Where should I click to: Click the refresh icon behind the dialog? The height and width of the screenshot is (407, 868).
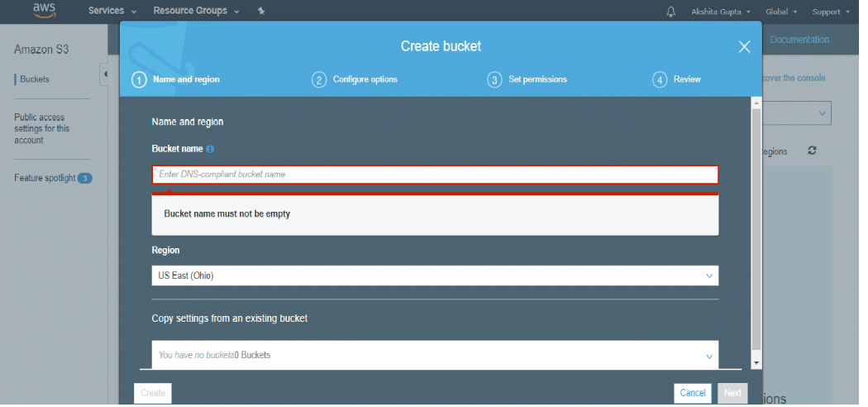click(812, 151)
